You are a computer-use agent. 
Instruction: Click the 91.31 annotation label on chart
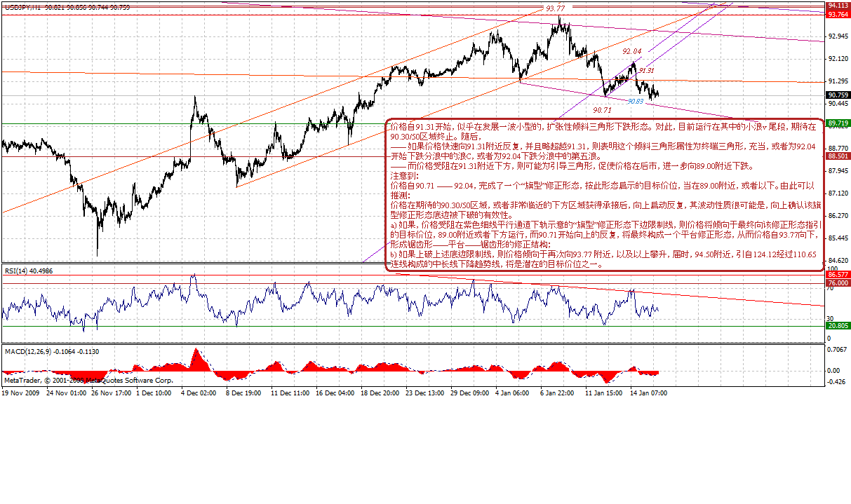coord(646,71)
